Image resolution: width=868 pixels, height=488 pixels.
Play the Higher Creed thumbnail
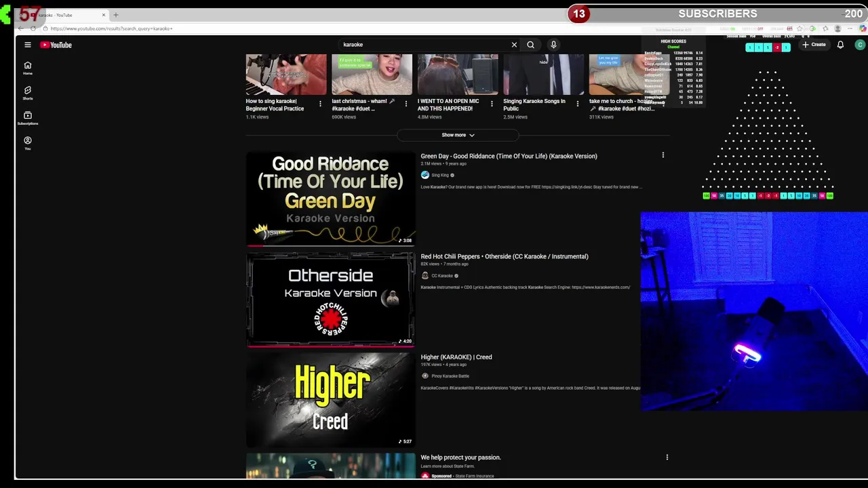tap(331, 400)
